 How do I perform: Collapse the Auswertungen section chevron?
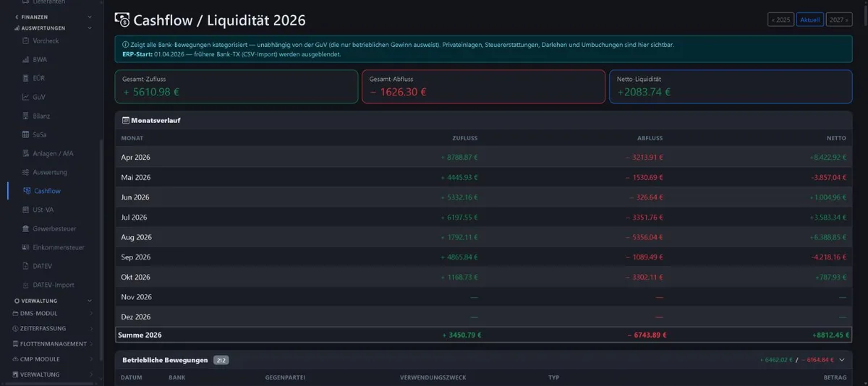point(90,28)
